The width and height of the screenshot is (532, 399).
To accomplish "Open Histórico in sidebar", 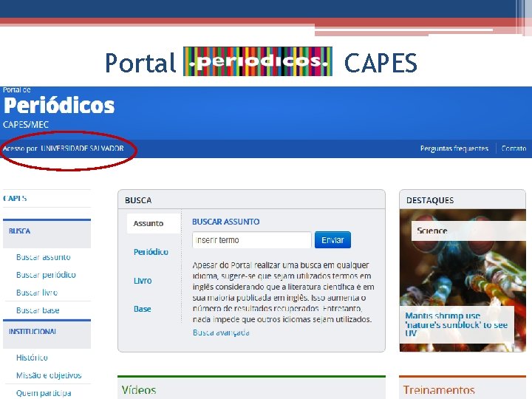I will tap(32, 358).
